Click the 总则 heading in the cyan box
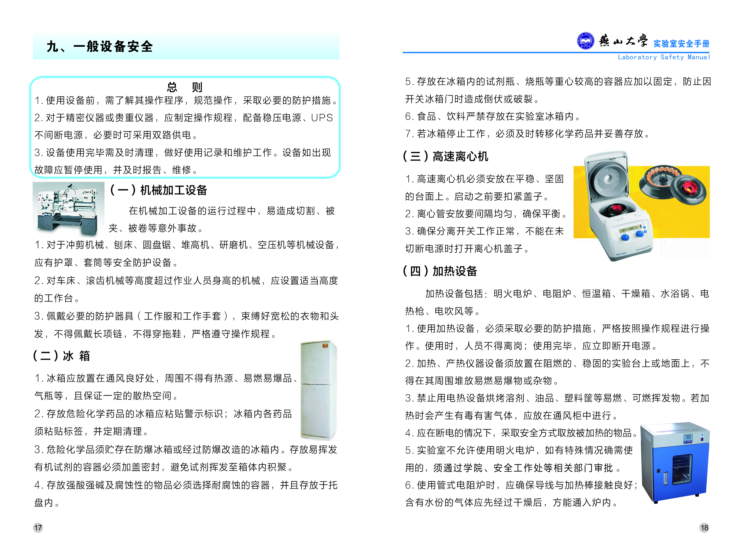Viewport: 742px width, 560px height. point(185,87)
